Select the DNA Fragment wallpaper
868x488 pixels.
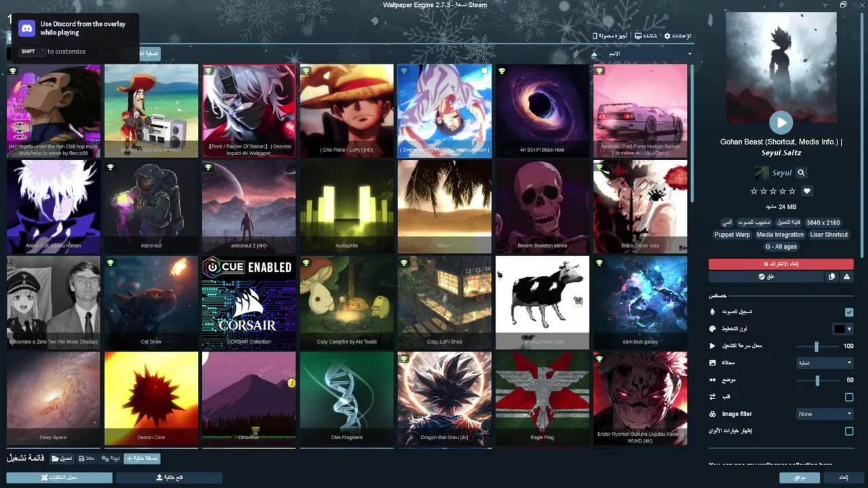[347, 399]
